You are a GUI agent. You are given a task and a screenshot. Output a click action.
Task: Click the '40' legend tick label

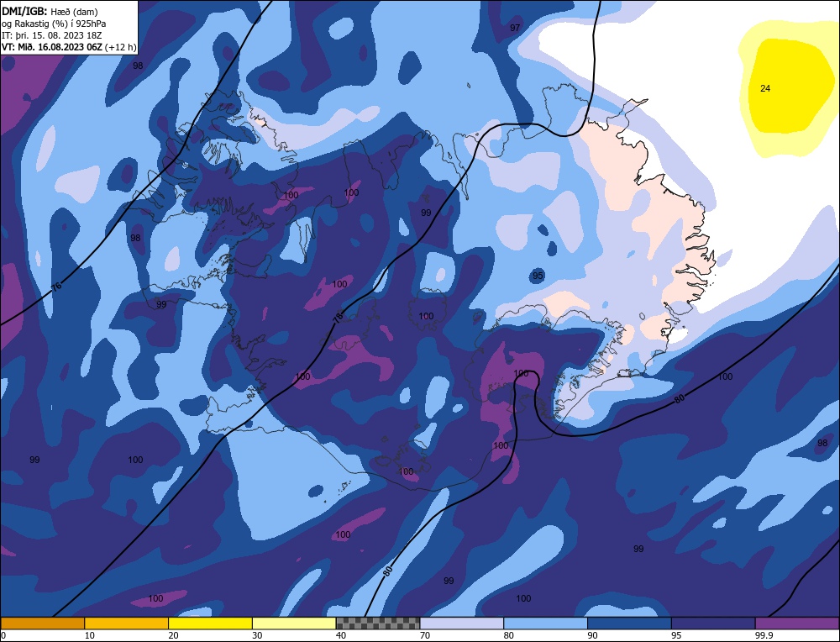click(341, 635)
